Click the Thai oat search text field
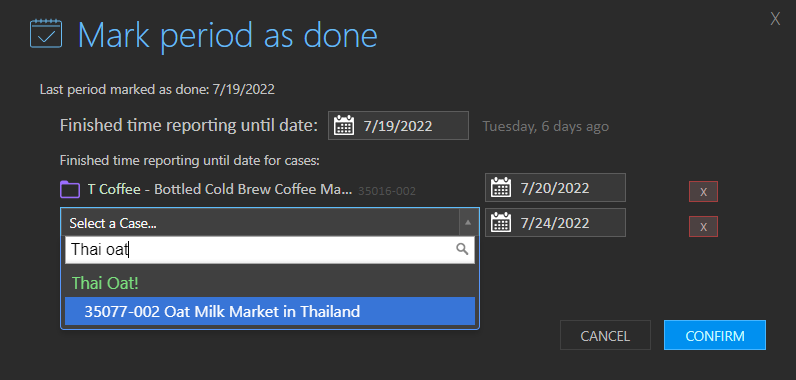This screenshot has width=796, height=380. [x=270, y=250]
